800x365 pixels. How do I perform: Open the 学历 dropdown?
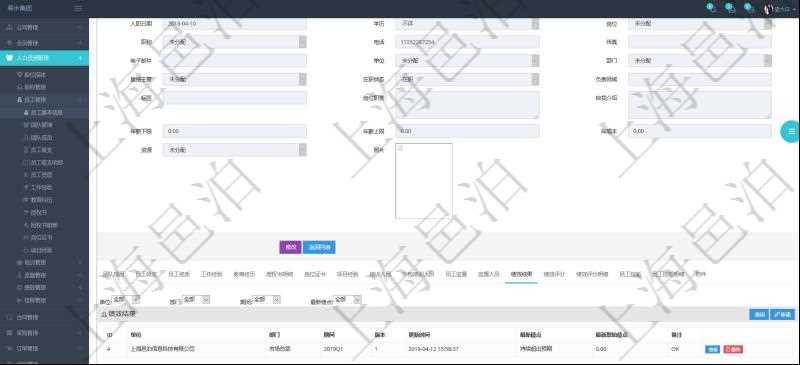(x=467, y=24)
